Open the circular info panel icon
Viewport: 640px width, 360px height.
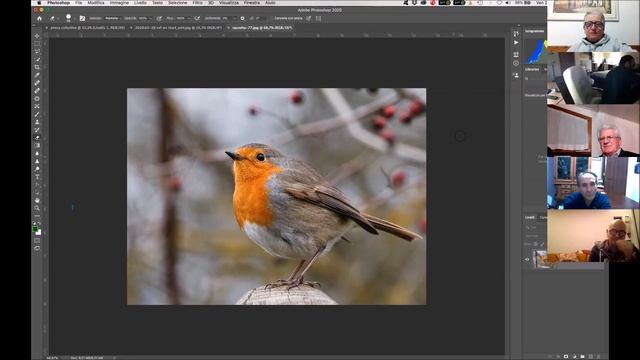point(516,63)
